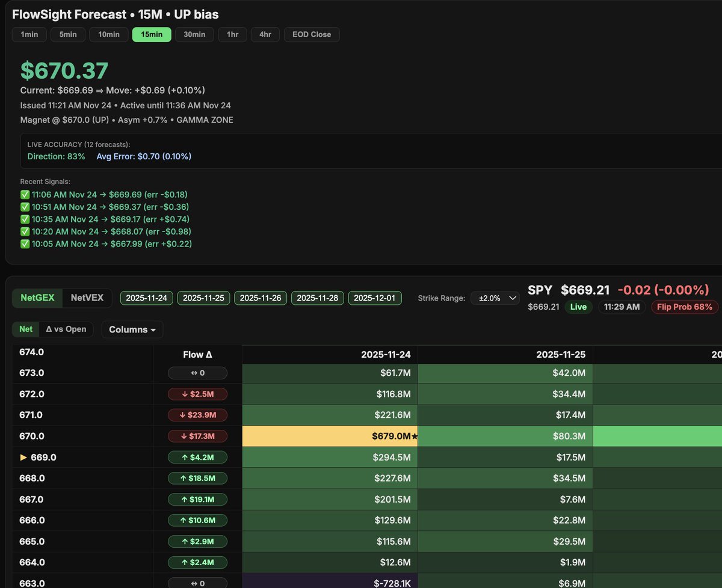Click the ↑ $4.2M flow badge
722x588 pixels.
click(198, 457)
